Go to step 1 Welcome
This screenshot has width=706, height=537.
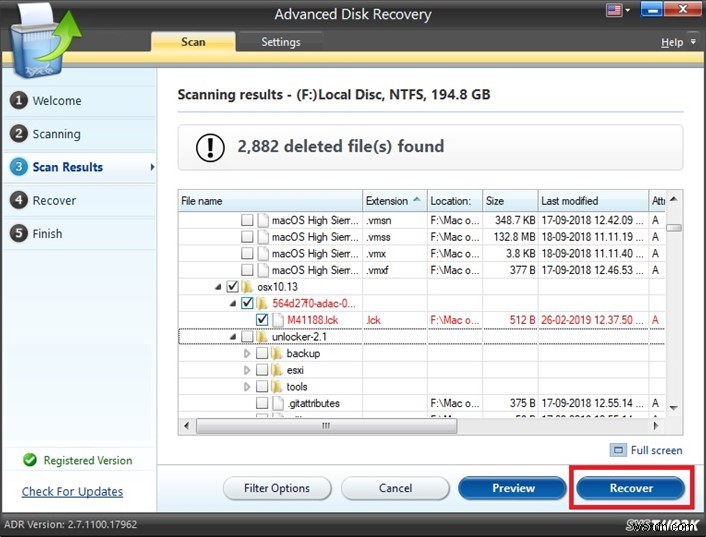79,100
